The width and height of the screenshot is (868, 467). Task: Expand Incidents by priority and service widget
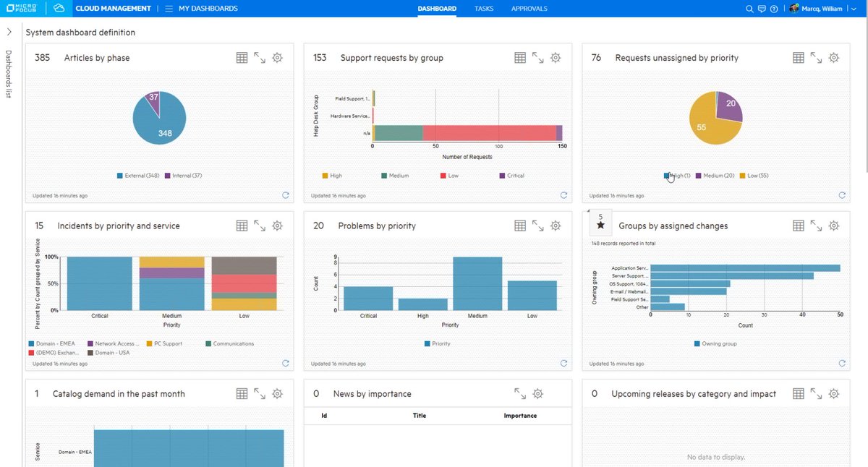pos(260,226)
